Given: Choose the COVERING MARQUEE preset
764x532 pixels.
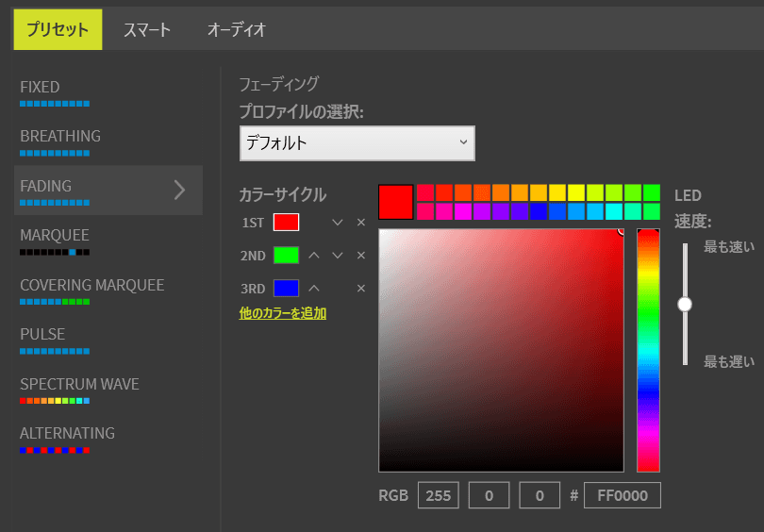Looking at the screenshot, I should point(92,291).
